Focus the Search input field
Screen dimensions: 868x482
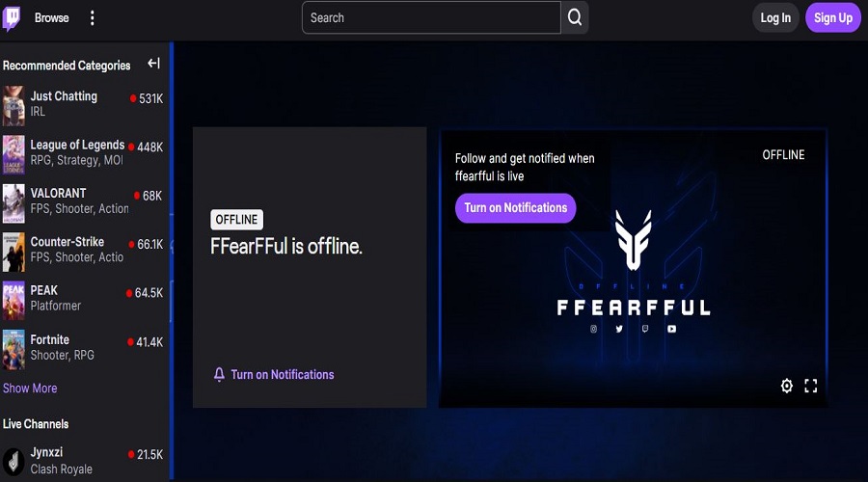(x=431, y=17)
